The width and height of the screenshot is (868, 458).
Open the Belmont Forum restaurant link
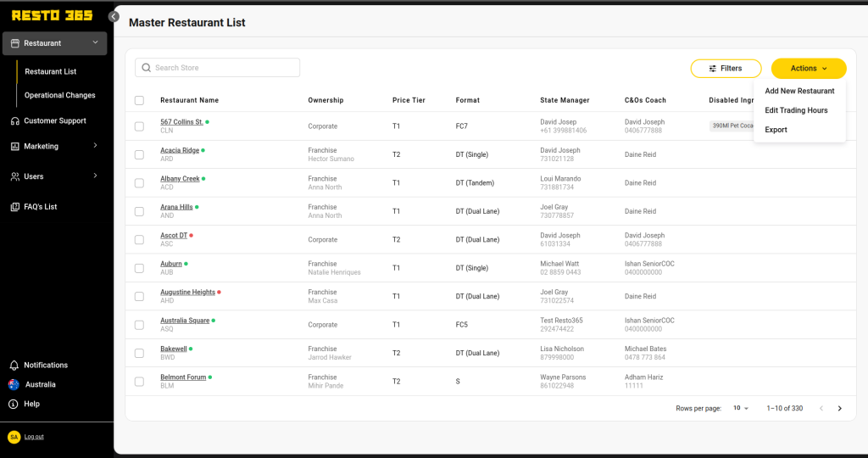pos(183,377)
